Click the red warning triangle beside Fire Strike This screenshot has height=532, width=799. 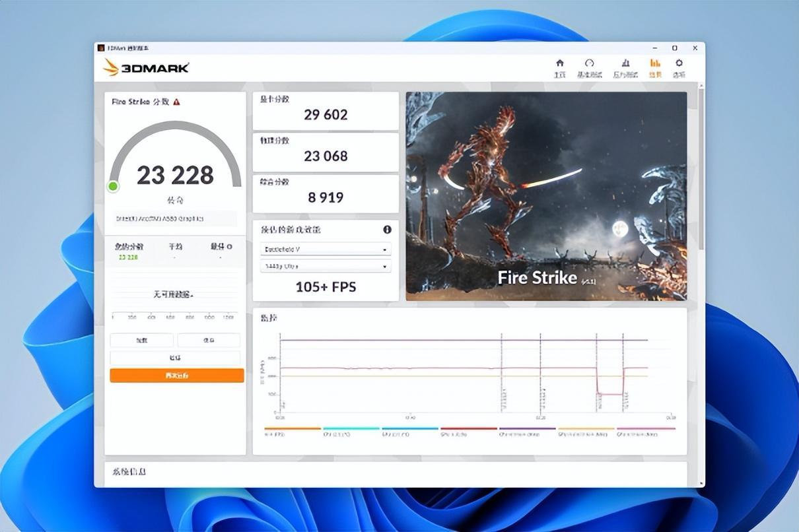tap(176, 102)
